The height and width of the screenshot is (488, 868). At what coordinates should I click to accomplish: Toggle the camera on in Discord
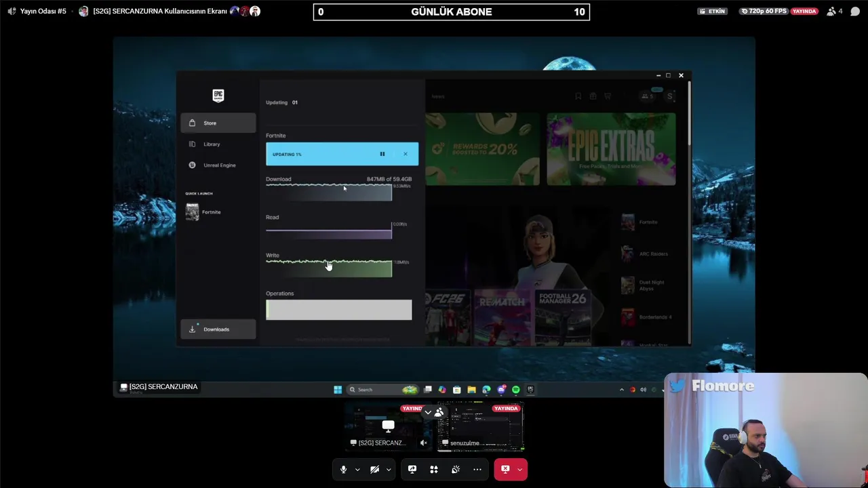click(374, 469)
